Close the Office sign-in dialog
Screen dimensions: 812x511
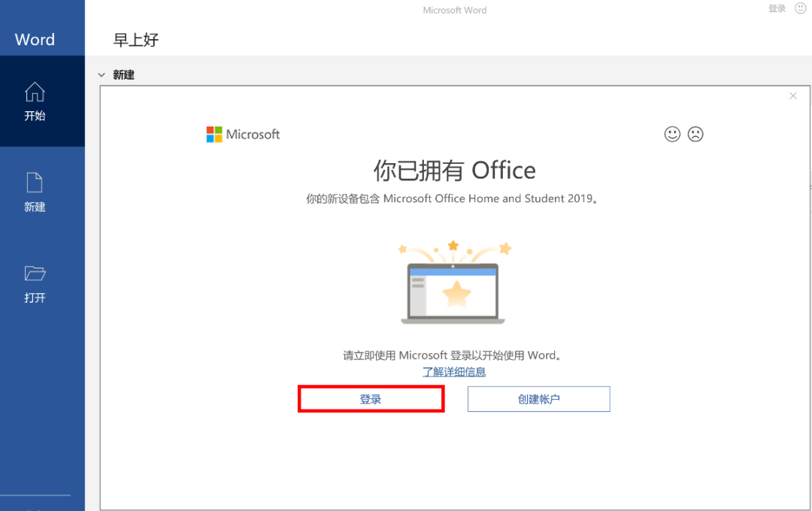[793, 95]
